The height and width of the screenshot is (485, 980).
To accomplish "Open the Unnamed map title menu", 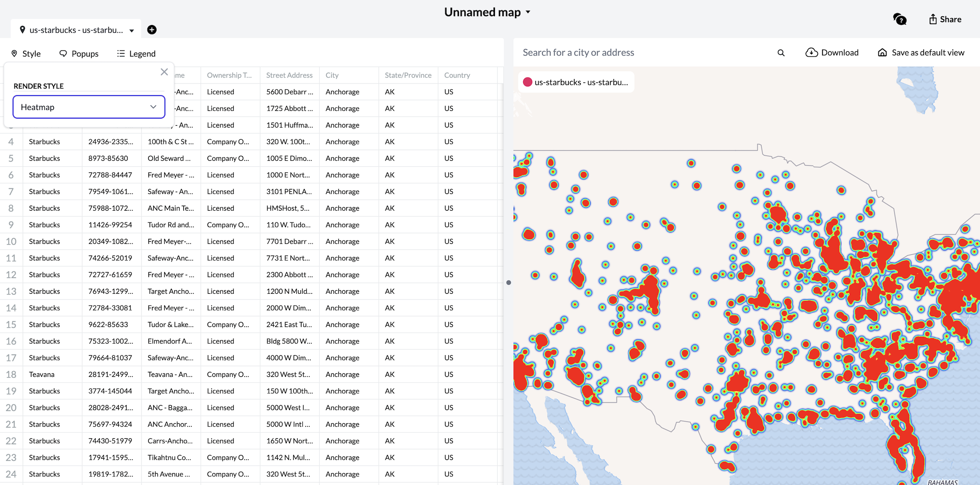I will (528, 12).
